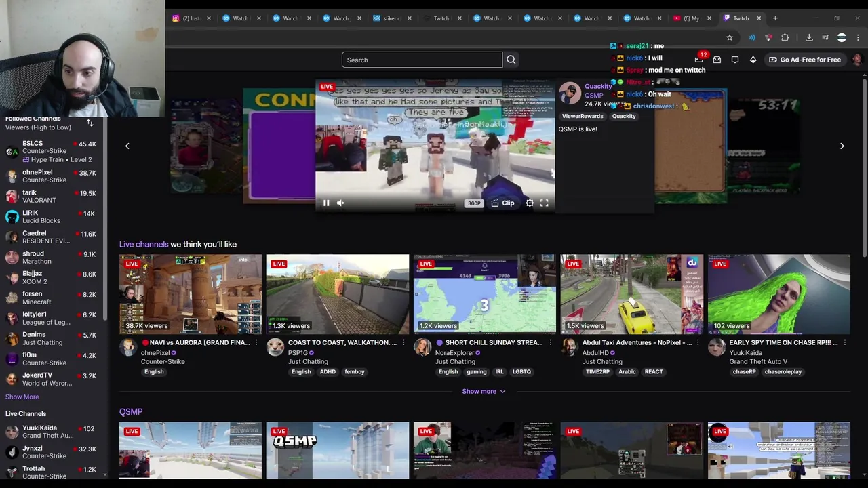Open options for SHORT CHILL SUNDAY stream
The image size is (868, 488).
pos(551,343)
